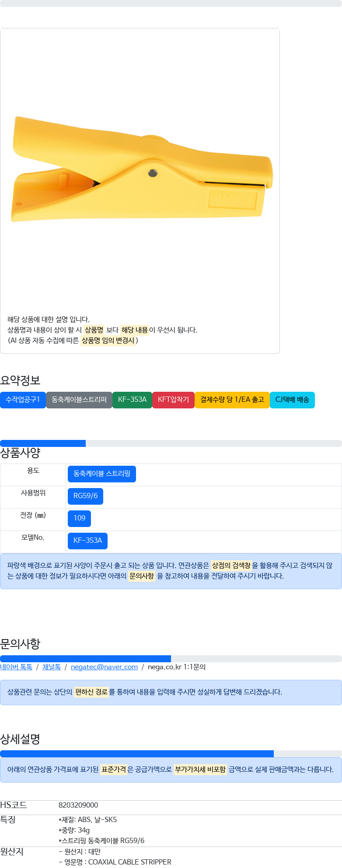342x868 pixels.
Task: Click the progress bar under 상품사양 heading
Action: pyautogui.click(x=171, y=443)
